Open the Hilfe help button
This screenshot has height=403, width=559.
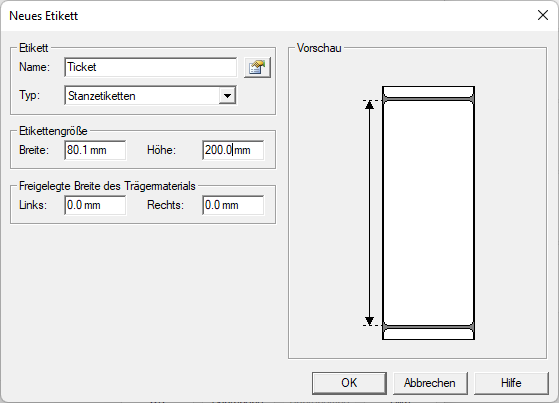point(511,383)
